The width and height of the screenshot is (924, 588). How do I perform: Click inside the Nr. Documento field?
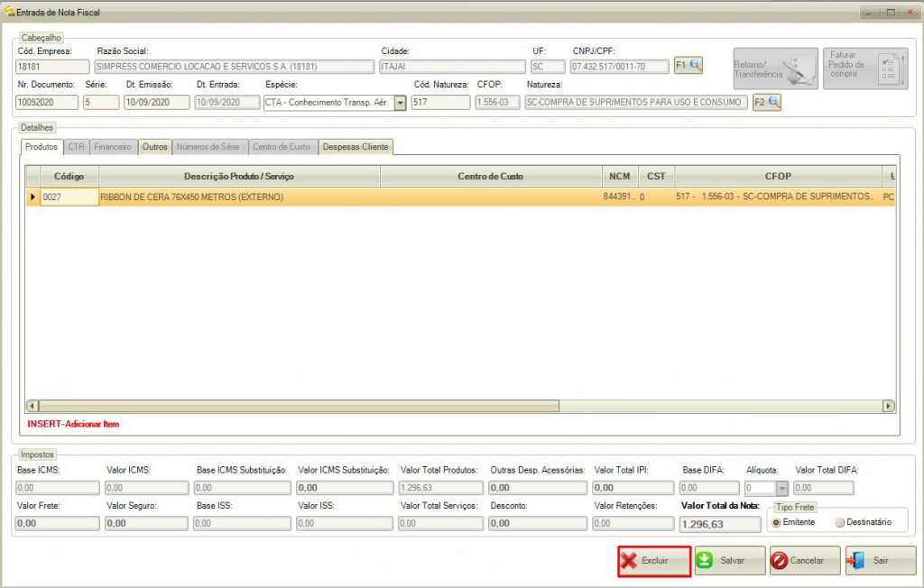[47, 102]
